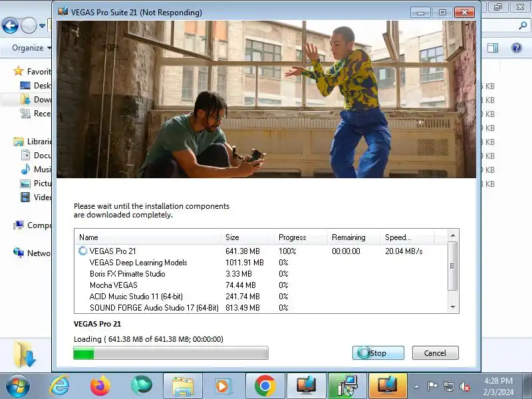Open the teal swirl browser taskbar icon
This screenshot has height=399, width=532.
(x=142, y=386)
